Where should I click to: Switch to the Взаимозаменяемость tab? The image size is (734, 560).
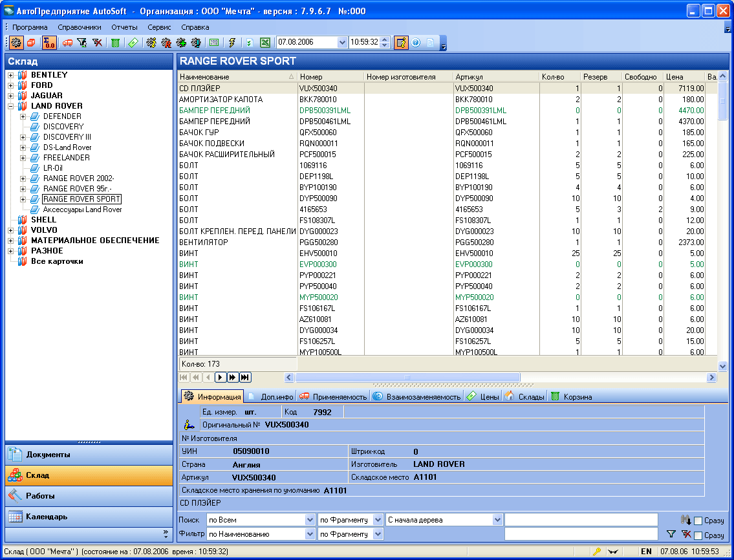tap(417, 396)
